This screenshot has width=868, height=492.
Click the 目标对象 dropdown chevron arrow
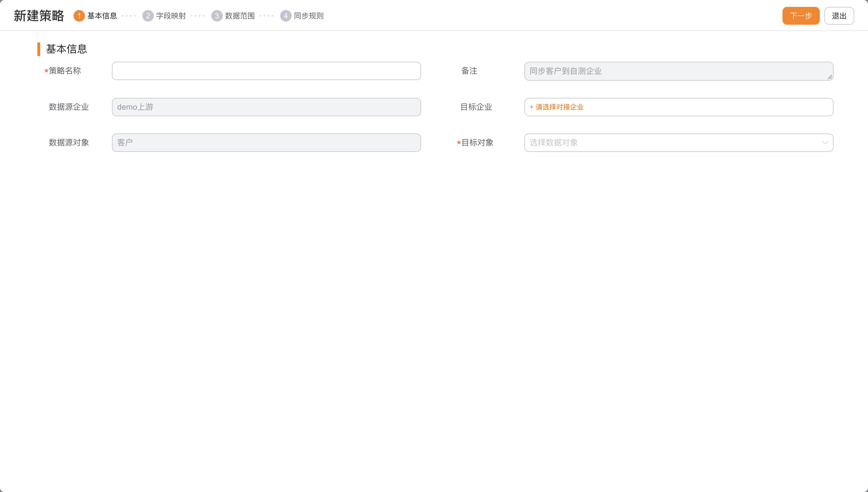(825, 143)
